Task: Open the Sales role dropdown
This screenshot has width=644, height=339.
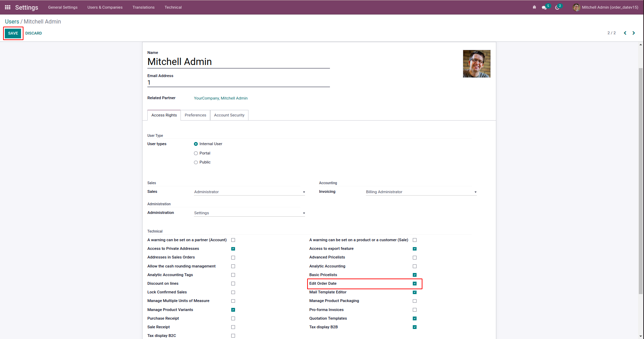Action: point(249,192)
